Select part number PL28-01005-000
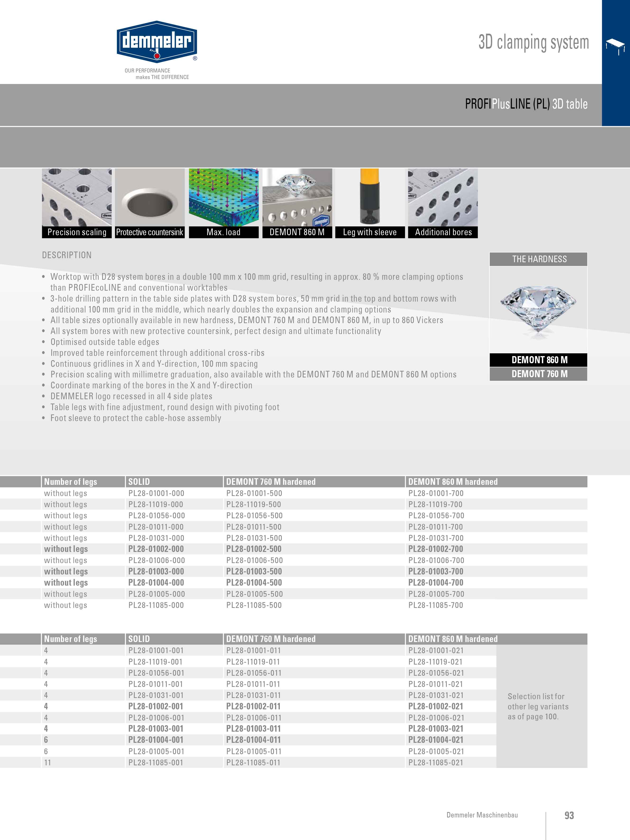 point(156,594)
